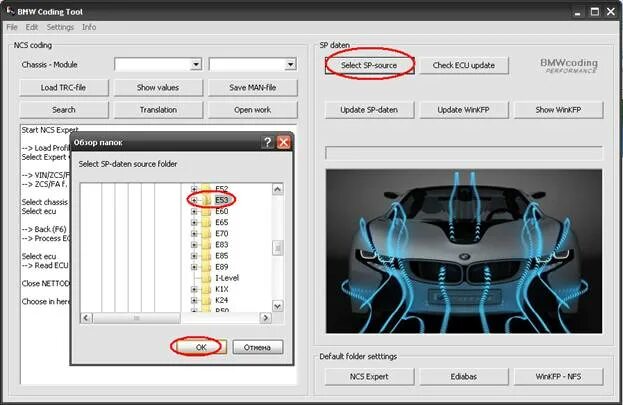Click the I-Level folder icon

coord(206,278)
